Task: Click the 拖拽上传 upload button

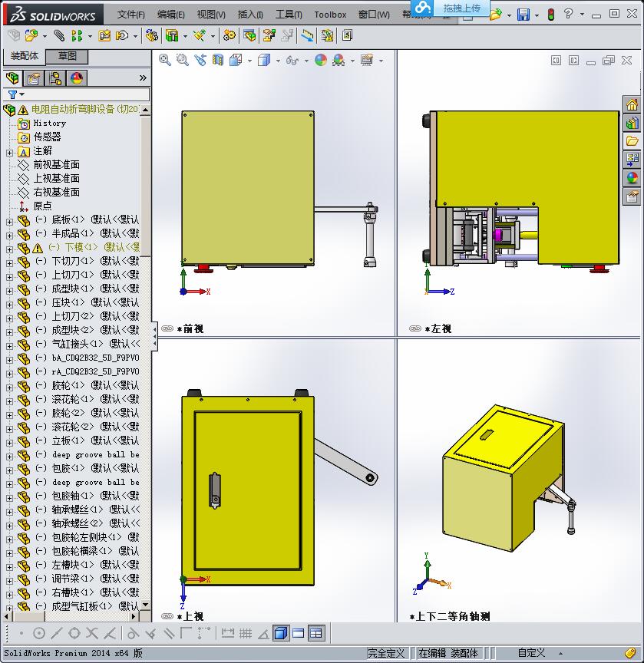Action: [x=451, y=8]
